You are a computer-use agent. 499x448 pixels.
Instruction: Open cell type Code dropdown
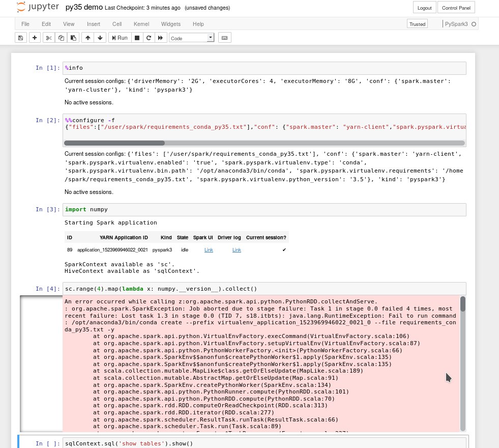point(191,38)
